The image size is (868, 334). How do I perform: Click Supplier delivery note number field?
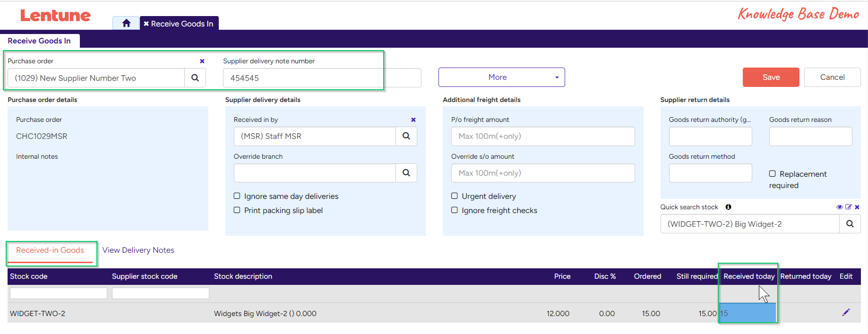click(322, 78)
